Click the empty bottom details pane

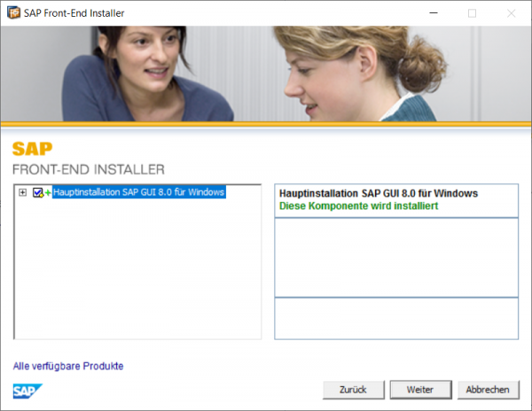coord(396,319)
